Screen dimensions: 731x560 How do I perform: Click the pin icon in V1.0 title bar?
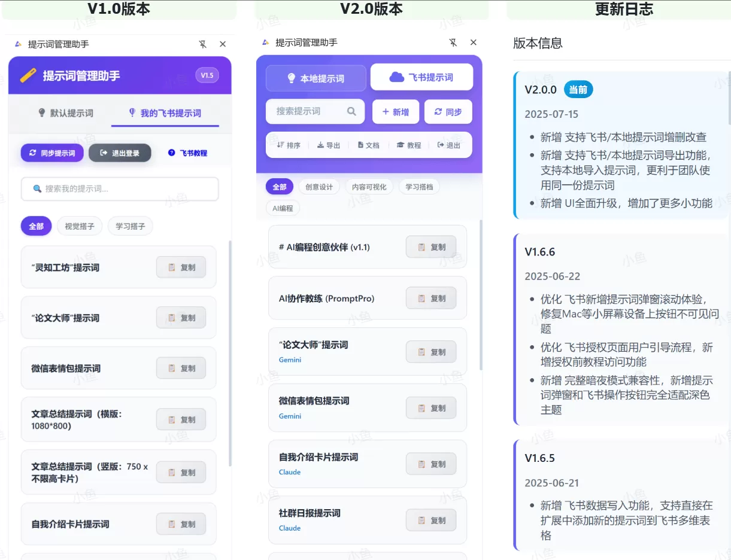pos(204,44)
